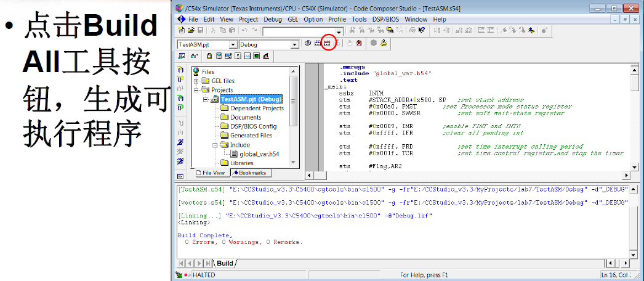644x281 pixels.
Task: Open the File menu
Action: [x=193, y=19]
